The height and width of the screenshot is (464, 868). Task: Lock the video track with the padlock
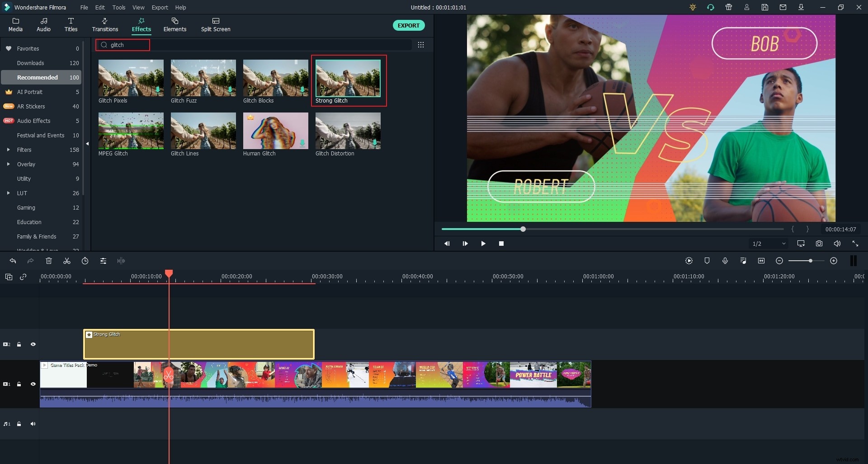pyautogui.click(x=19, y=384)
